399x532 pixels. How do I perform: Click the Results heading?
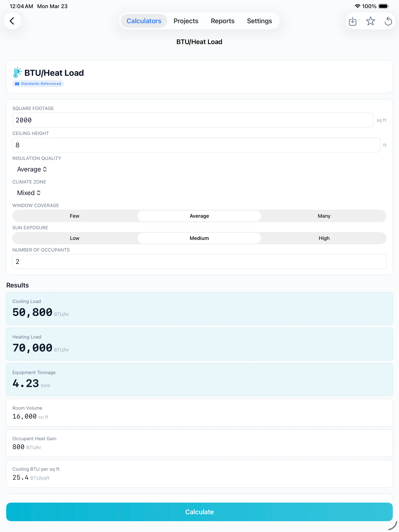[x=17, y=285]
